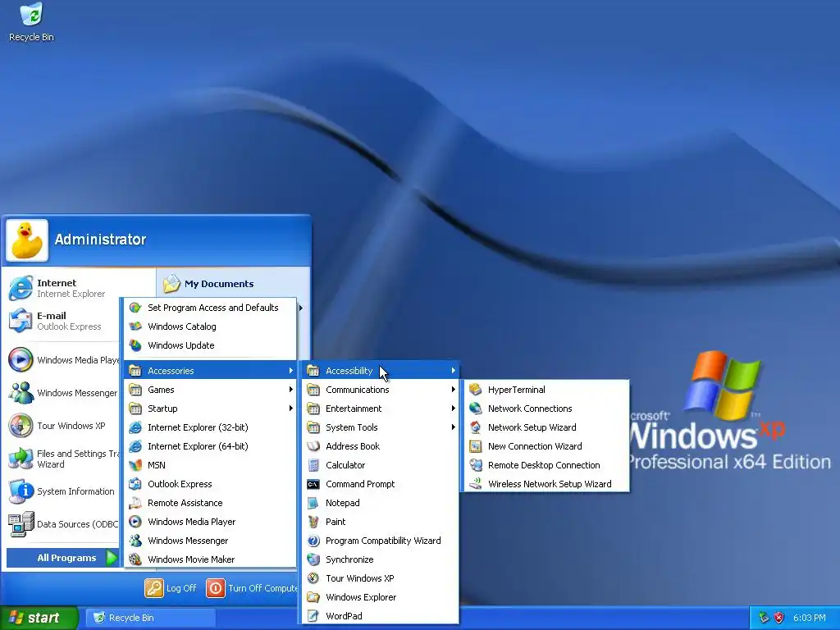This screenshot has width=840, height=630.
Task: Expand the Accessories submenu arrow
Action: (x=291, y=370)
